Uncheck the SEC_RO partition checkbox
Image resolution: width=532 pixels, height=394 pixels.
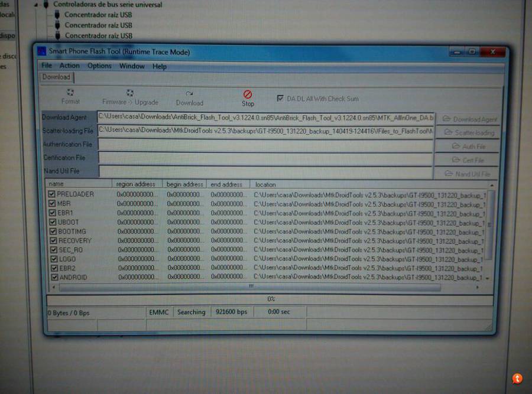coord(54,250)
